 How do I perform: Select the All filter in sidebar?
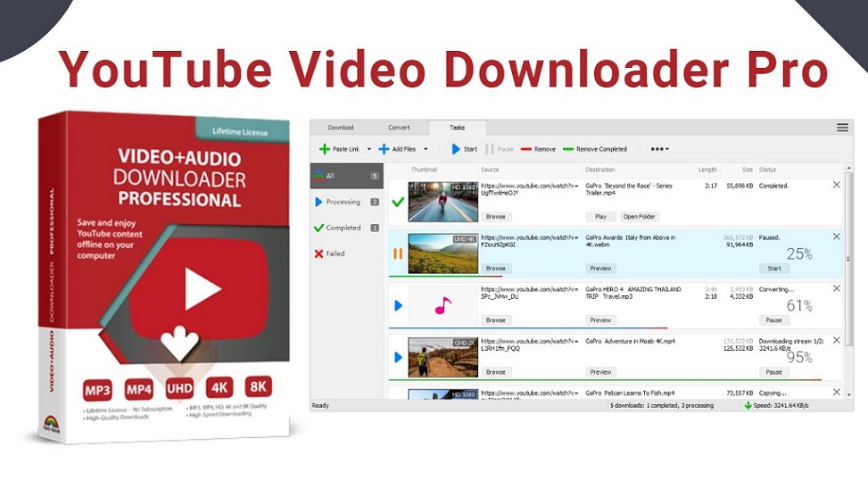coord(346,176)
